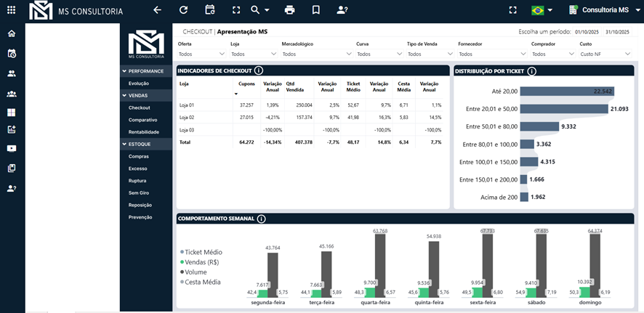644x313 pixels.
Task: Click info icon beside Indicadores de Checkout
Action: coord(259,70)
